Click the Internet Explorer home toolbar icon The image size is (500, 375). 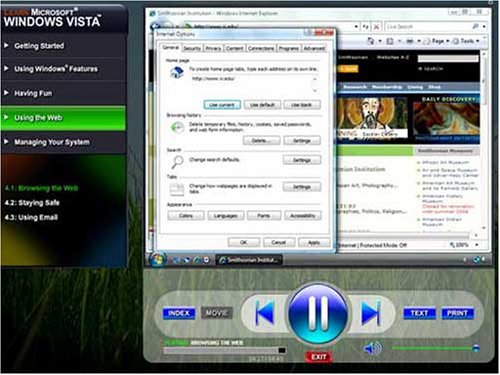(370, 41)
